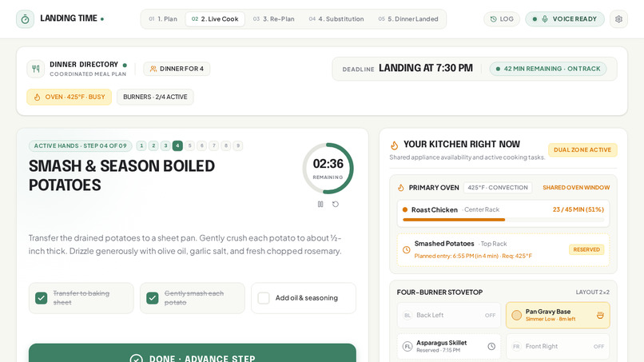The image size is (644, 362).
Task: Open the LOG history button
Action: point(502,19)
